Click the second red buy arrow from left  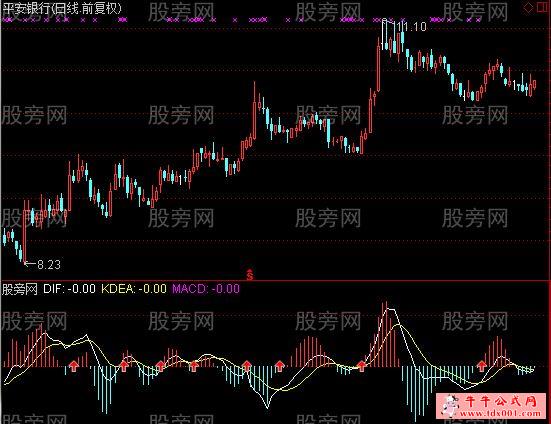click(124, 366)
